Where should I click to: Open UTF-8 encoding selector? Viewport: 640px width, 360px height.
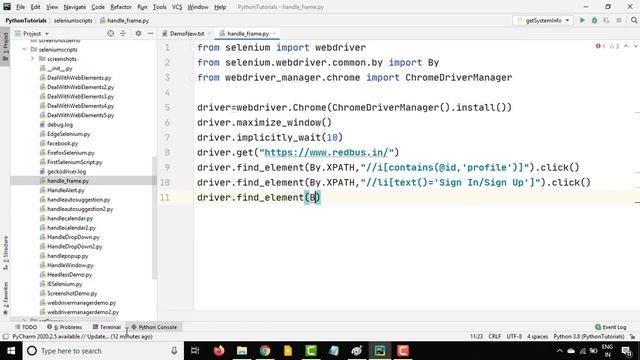514,337
